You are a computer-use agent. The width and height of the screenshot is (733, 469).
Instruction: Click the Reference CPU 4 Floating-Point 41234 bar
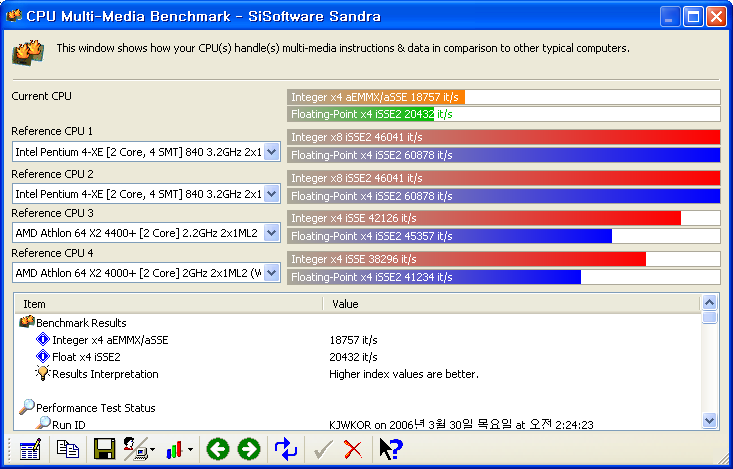pyautogui.click(x=434, y=277)
